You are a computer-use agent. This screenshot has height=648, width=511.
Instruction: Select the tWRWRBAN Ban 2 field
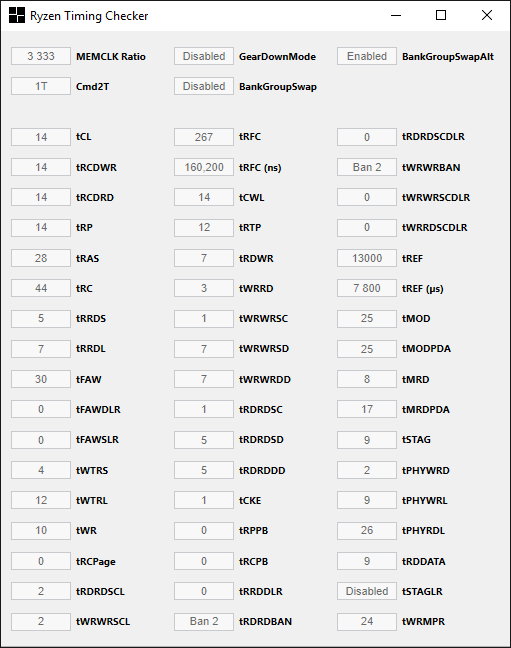367,167
